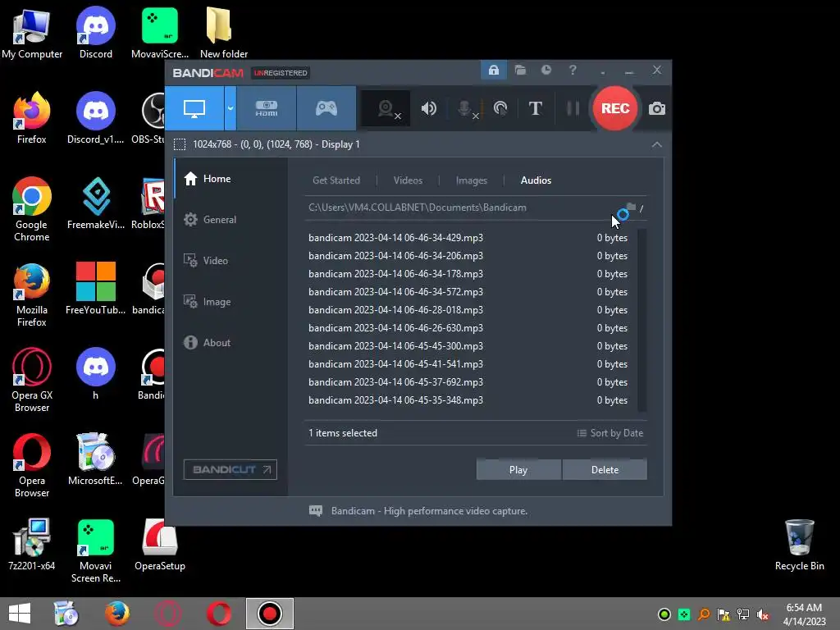The image size is (840, 630).
Task: Select bandicam 2023-04-14 06-45-37-692.mp3
Action: [x=468, y=382]
